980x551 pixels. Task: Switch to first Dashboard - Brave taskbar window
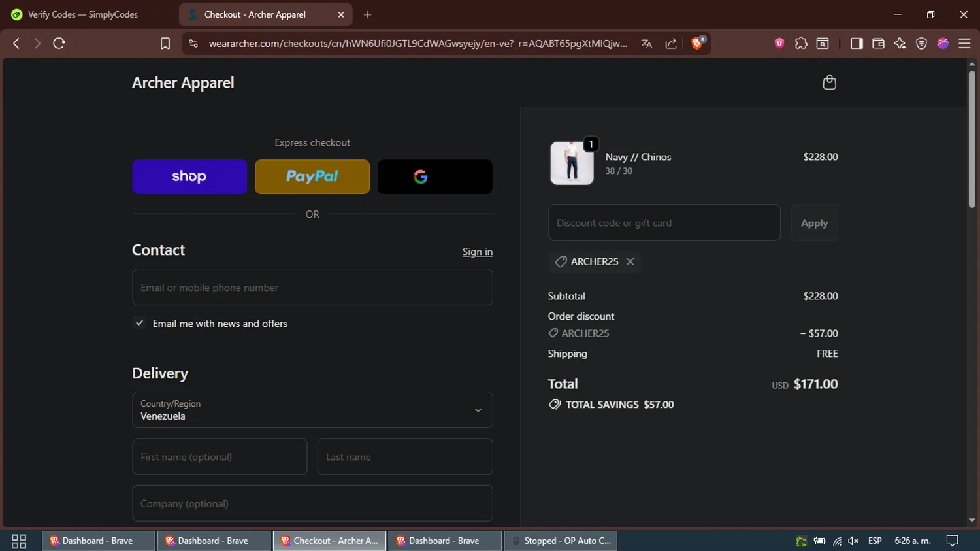click(x=98, y=541)
